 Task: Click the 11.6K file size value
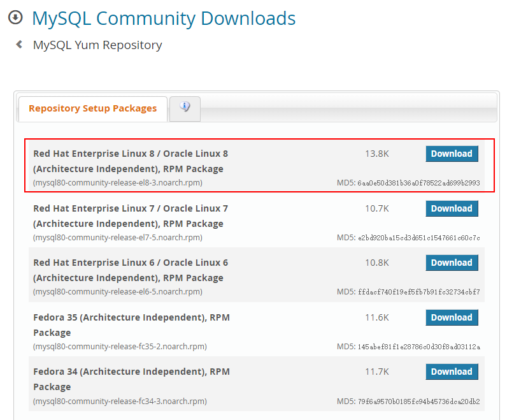(x=377, y=317)
